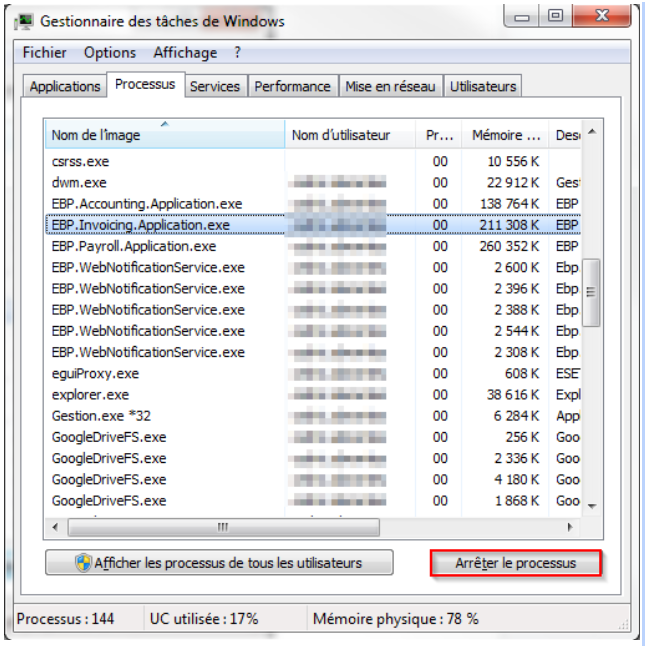Viewport: 645px width, 646px height.
Task: Close the Gestionnaire des tâches window
Action: pos(601,17)
